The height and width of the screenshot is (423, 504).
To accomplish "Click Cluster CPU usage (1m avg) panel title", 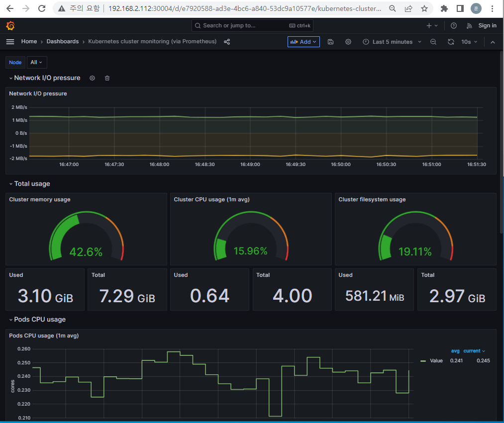I will (x=211, y=199).
